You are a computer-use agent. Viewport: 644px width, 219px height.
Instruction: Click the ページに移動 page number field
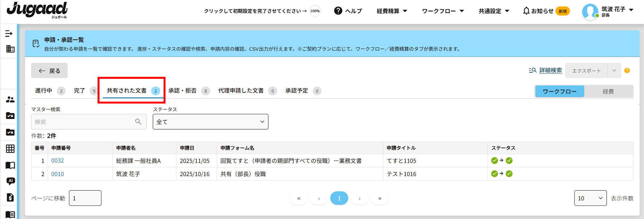(x=85, y=198)
